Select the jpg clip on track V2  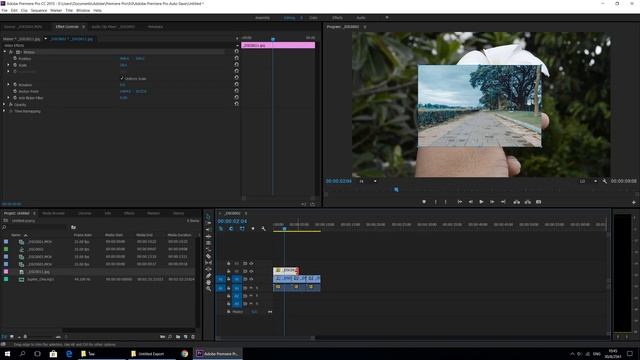(x=286, y=270)
